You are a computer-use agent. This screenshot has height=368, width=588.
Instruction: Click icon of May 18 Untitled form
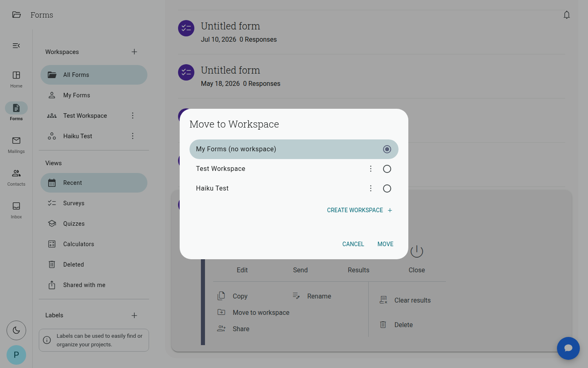(x=186, y=72)
